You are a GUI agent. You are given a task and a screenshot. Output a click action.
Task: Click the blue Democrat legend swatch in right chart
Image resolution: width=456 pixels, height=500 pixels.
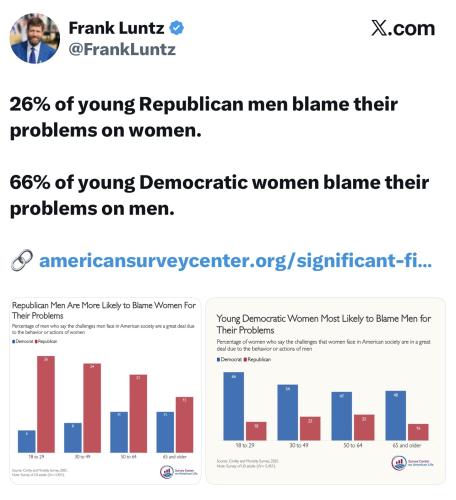pyautogui.click(x=218, y=359)
